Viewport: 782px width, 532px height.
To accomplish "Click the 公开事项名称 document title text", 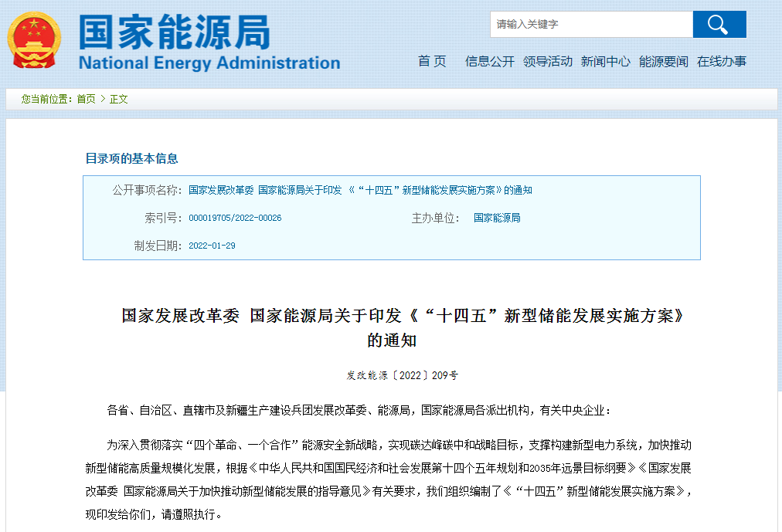I will point(360,190).
